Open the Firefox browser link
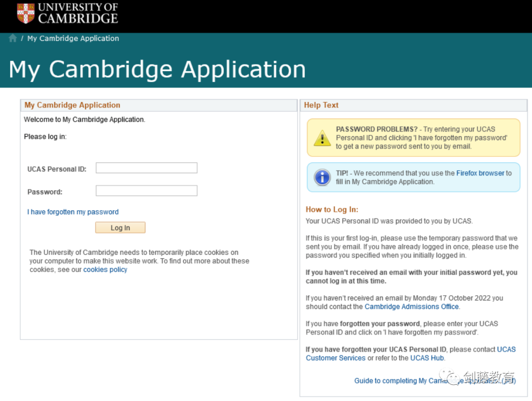Screen dimensions: 532x401 tap(480, 173)
